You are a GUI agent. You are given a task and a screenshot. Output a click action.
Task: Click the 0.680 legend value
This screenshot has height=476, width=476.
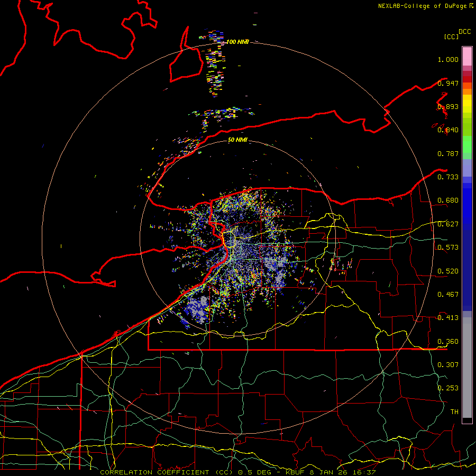(448, 200)
